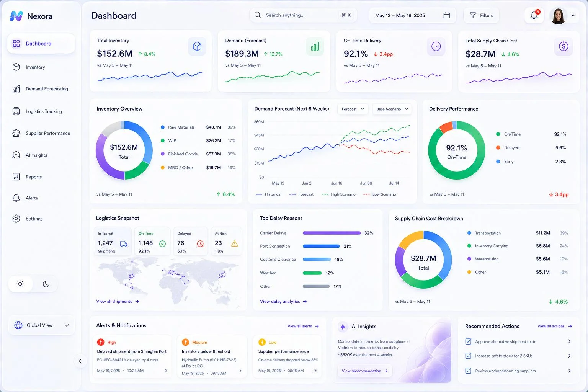Click the search magnifier icon
Image resolution: width=588 pixels, height=392 pixels.
click(258, 15)
